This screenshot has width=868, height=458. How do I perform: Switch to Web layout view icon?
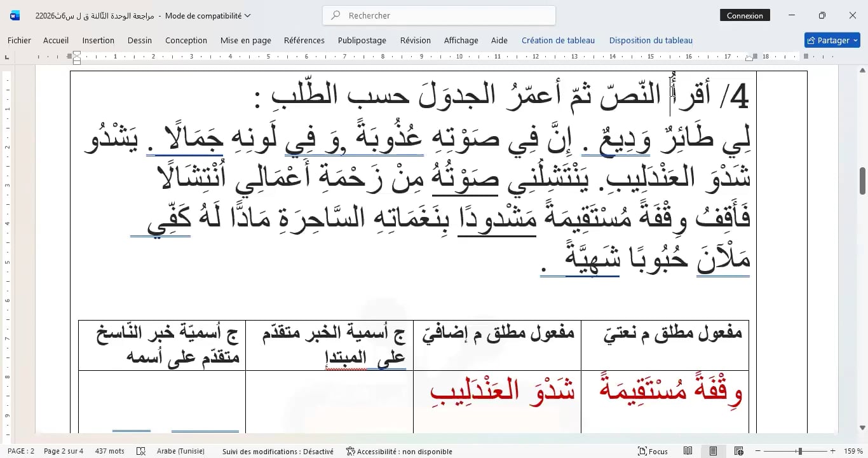tap(739, 451)
